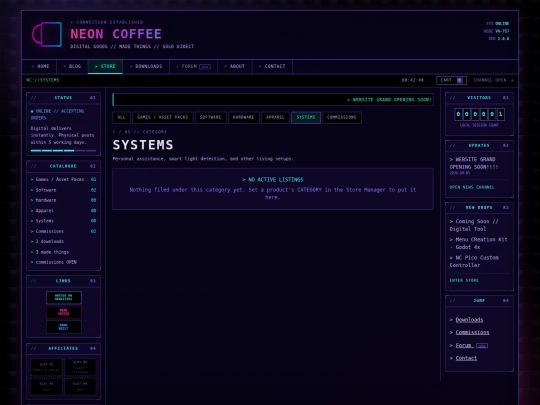
Task: Click the badge on FORUM nav tab
Action: (x=205, y=67)
